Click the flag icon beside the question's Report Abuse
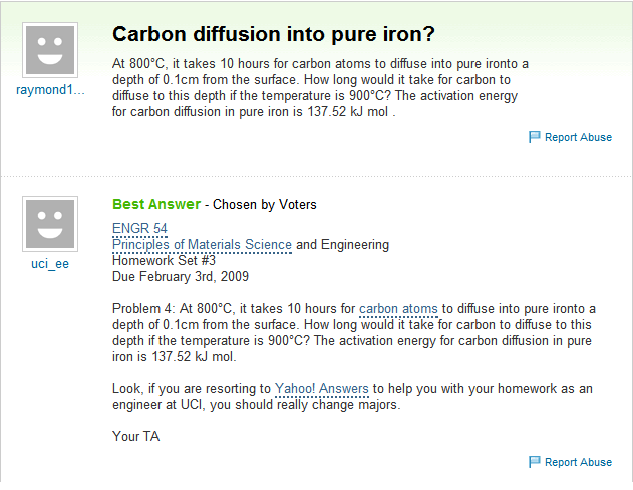The image size is (633, 490). pos(534,137)
